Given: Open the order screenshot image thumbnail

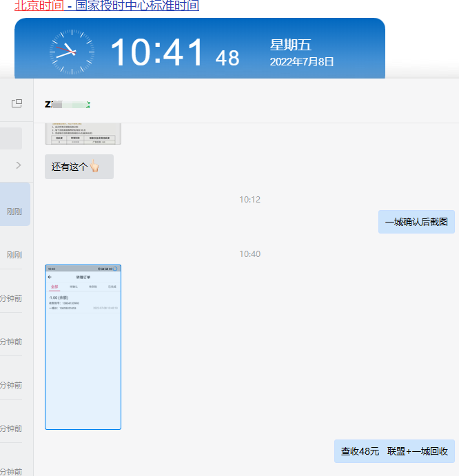Looking at the screenshot, I should pos(83,346).
